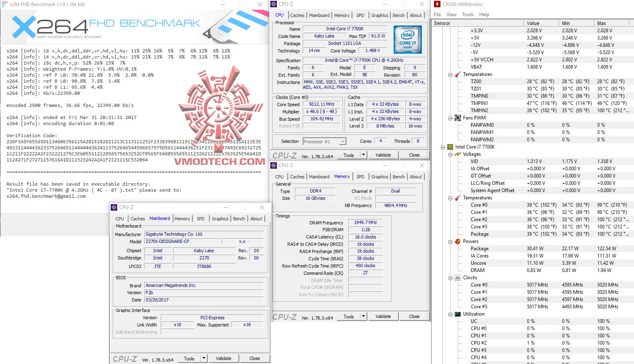Click the thermometer icon beside Temperatures above Core #0
Image resolution: width=634 pixels, height=364 pixels.
pos(458,198)
